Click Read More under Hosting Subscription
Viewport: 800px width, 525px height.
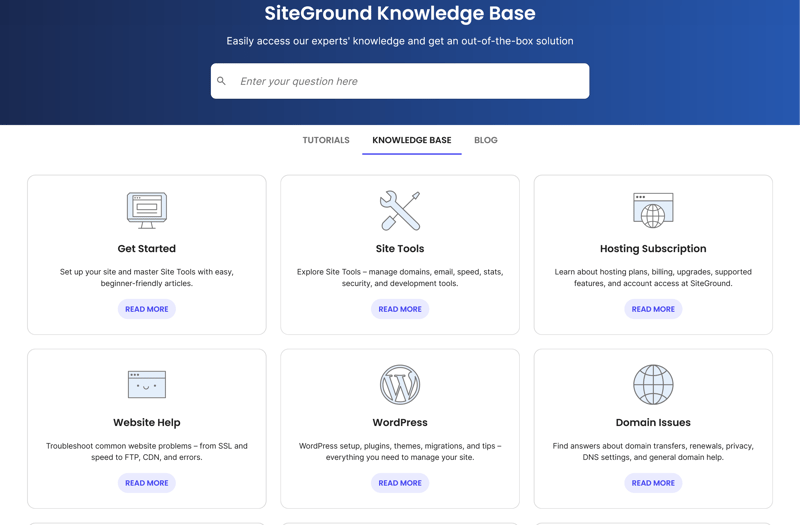(653, 309)
